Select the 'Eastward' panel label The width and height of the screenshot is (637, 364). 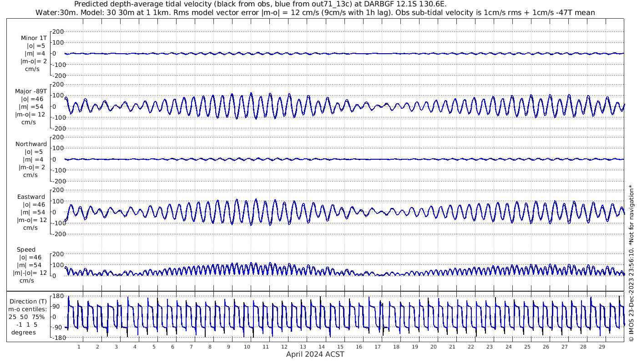pyautogui.click(x=31, y=197)
